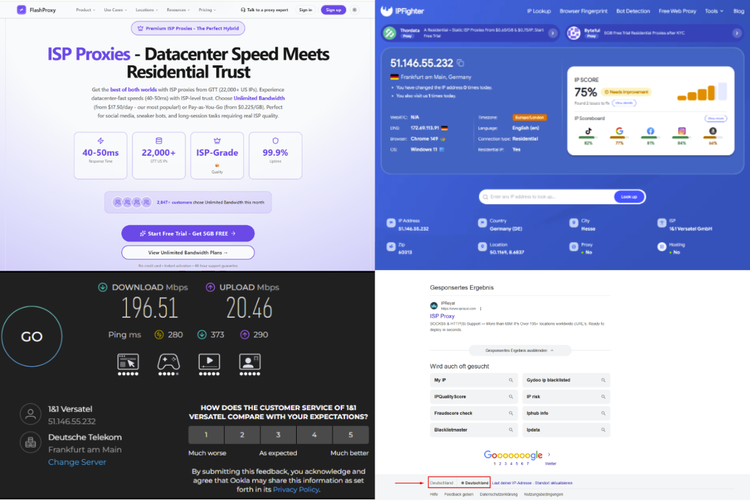The height and width of the screenshot is (500, 750).
Task: Open the Blog menu item
Action: pos(739,11)
